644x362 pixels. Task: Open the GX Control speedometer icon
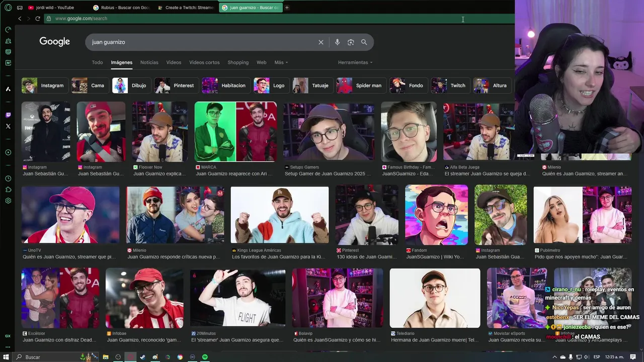point(8,30)
